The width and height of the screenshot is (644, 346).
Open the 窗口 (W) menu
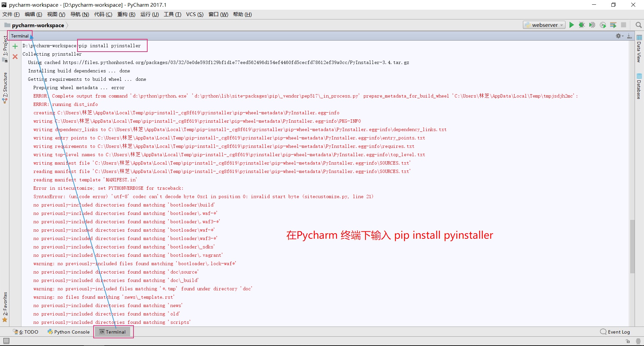pyautogui.click(x=218, y=14)
